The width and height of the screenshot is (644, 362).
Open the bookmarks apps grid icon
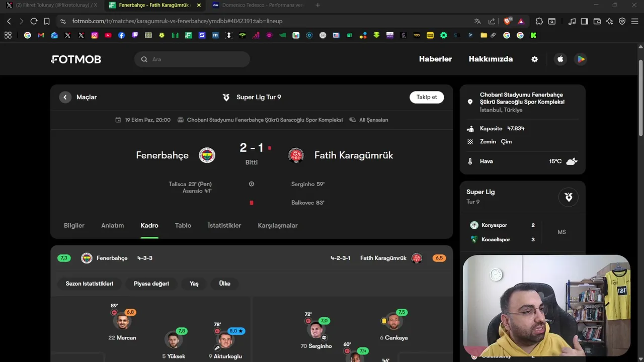(x=8, y=35)
